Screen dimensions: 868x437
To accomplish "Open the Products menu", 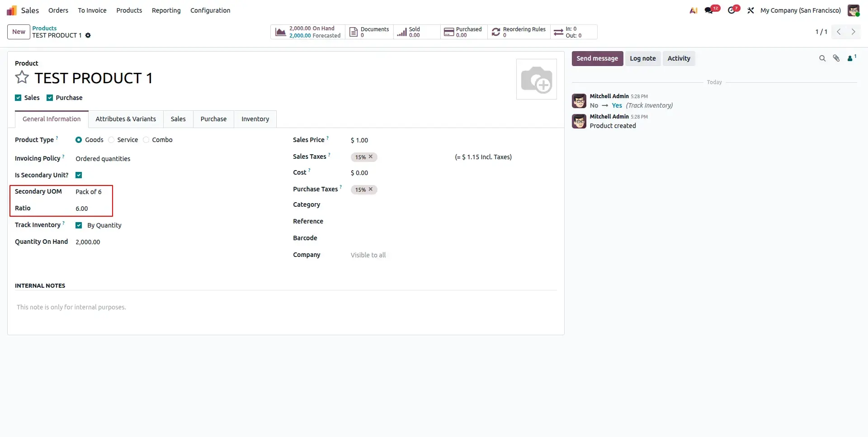I will 129,10.
